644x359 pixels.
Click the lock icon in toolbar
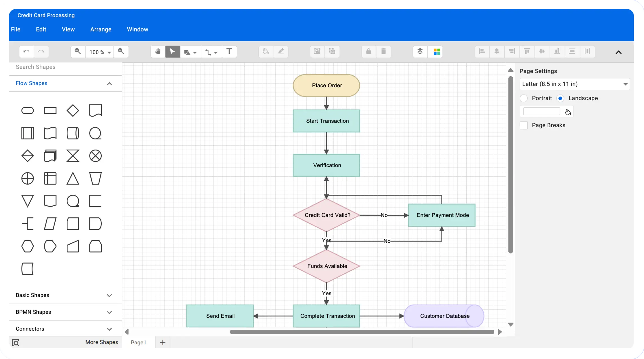pyautogui.click(x=369, y=52)
